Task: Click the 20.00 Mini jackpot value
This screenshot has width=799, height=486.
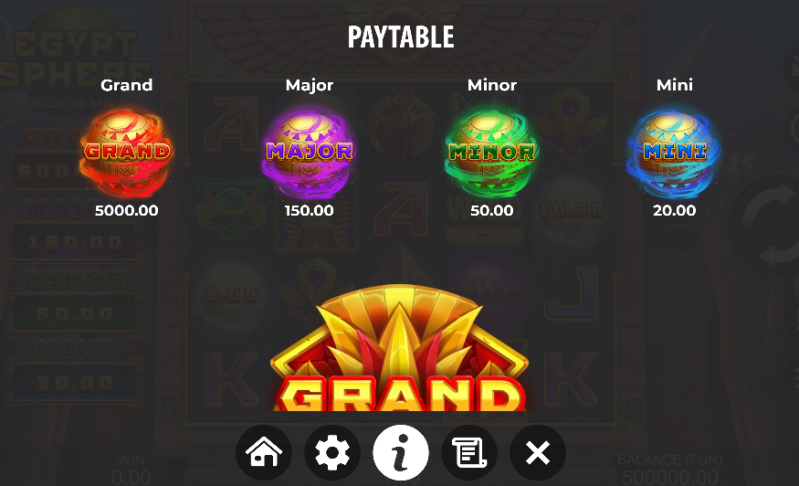Action: (x=675, y=210)
